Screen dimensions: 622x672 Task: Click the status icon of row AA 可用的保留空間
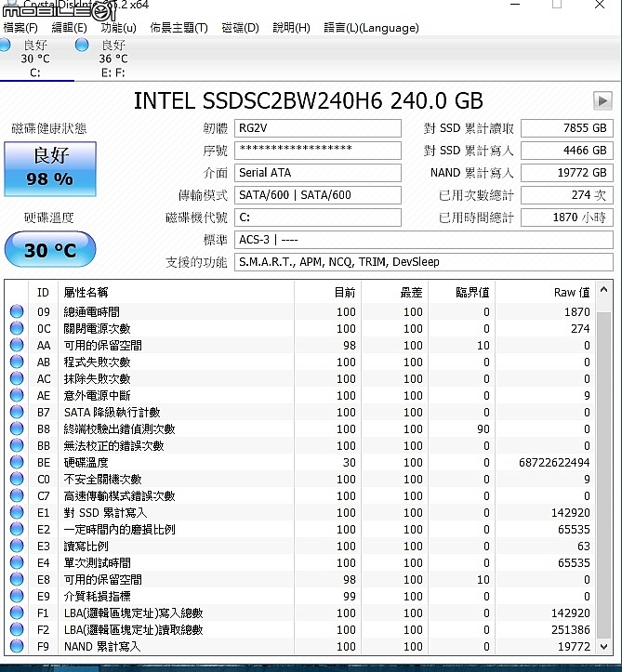(x=17, y=345)
